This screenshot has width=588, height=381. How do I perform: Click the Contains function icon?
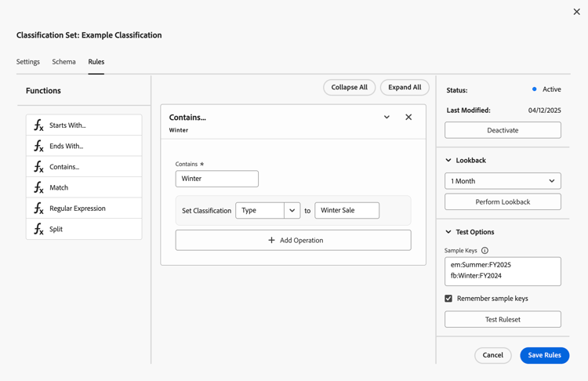click(x=38, y=167)
